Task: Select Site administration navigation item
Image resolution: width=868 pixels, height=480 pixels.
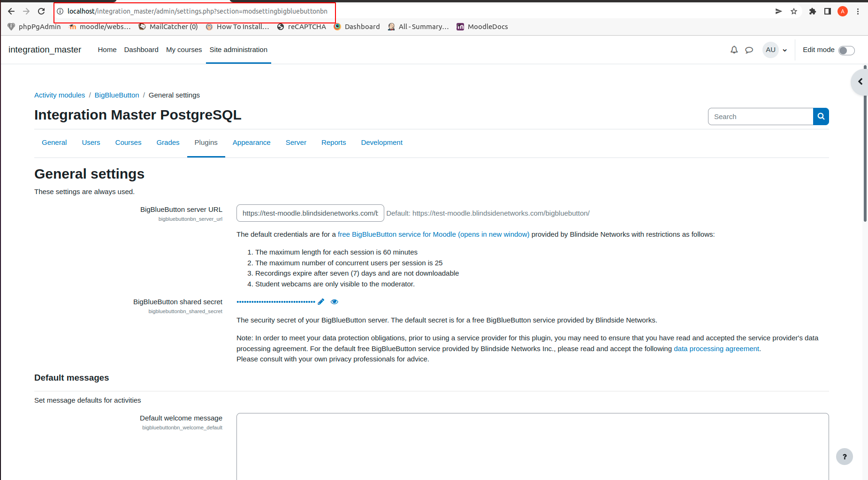Action: [x=238, y=50]
